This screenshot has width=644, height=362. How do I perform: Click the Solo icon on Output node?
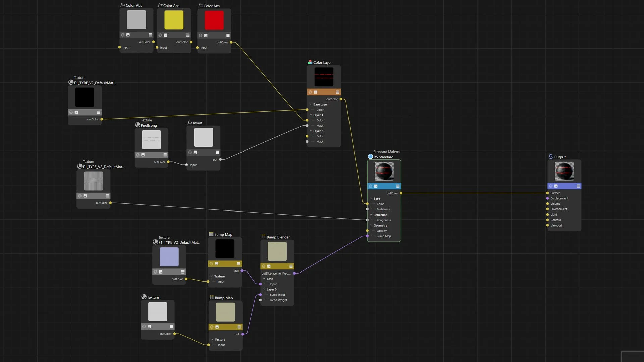click(x=551, y=186)
